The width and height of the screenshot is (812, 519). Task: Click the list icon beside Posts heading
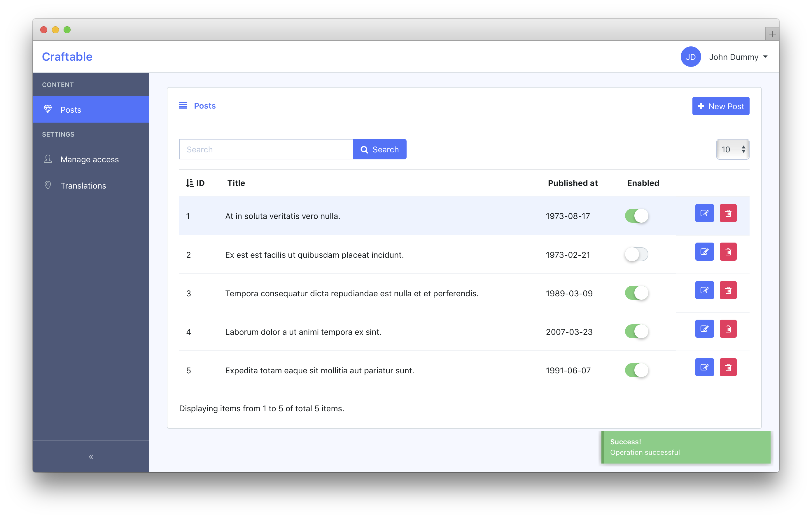coord(183,105)
